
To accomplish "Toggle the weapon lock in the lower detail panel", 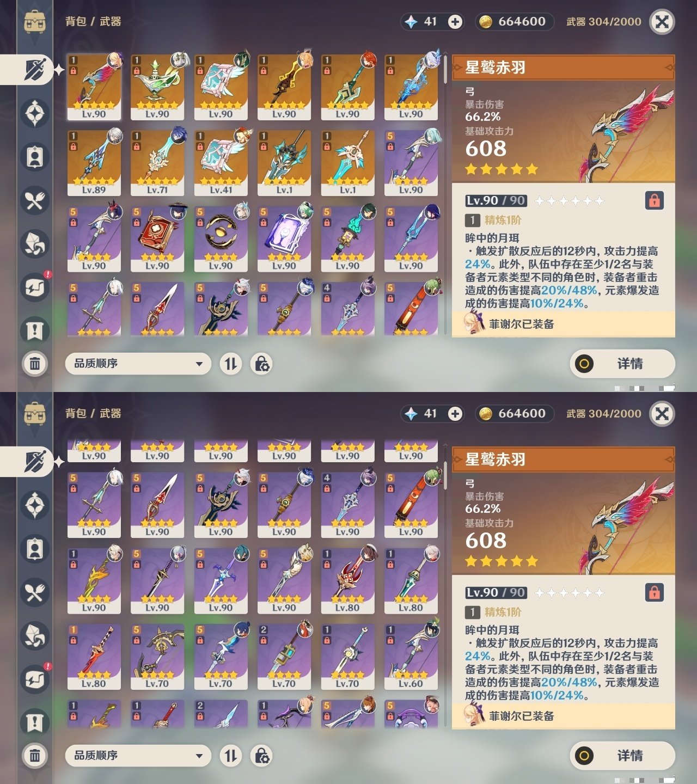I will point(654,592).
